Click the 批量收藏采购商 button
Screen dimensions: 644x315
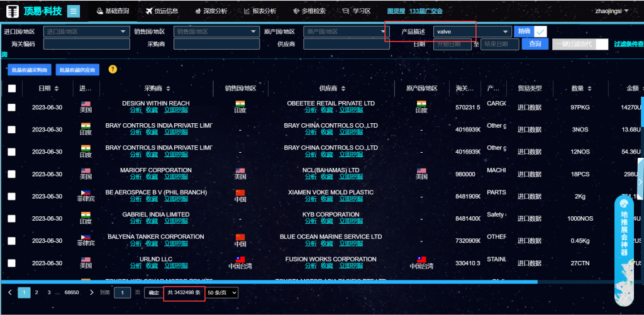point(30,70)
